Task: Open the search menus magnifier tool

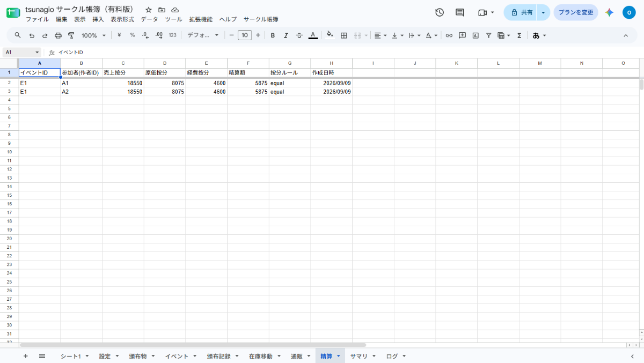Action: click(x=18, y=35)
